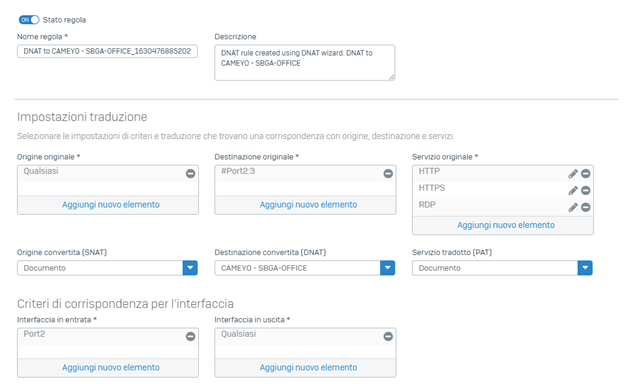Open the Destinazione convertita (DNAT) dropdown
640x384 pixels.
click(x=387, y=268)
